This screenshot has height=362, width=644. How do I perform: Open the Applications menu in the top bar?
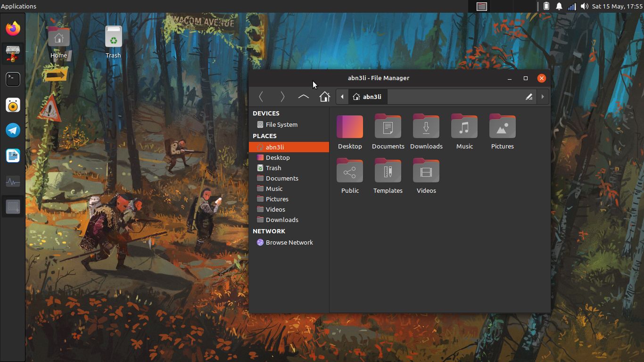pyautogui.click(x=19, y=6)
